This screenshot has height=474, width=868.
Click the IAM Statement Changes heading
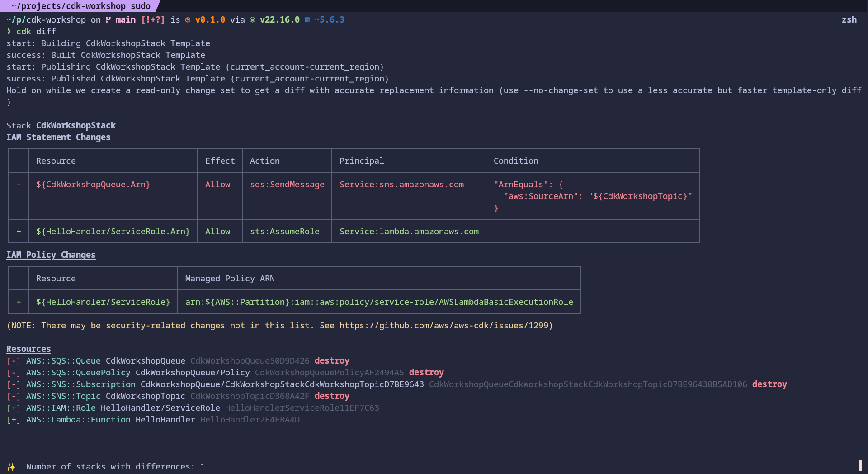pyautogui.click(x=58, y=137)
